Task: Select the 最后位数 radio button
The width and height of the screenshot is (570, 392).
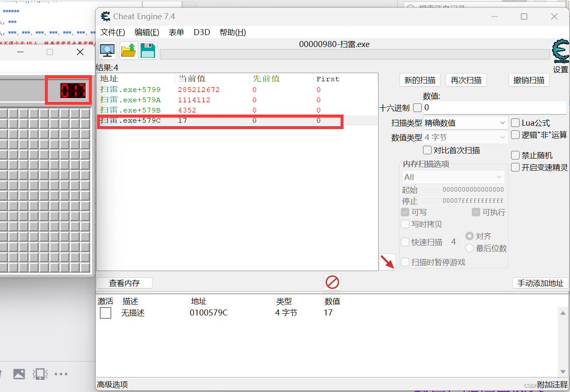Action: (x=470, y=248)
